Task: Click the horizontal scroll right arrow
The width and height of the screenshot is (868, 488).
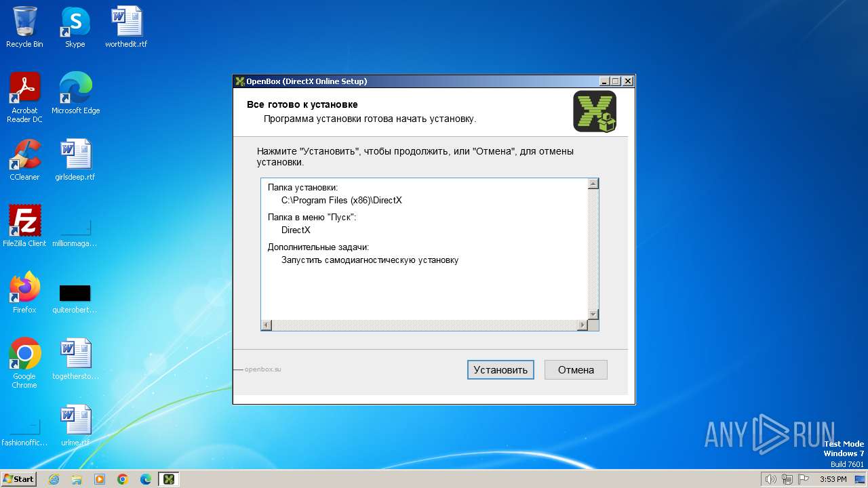Action: (x=582, y=325)
